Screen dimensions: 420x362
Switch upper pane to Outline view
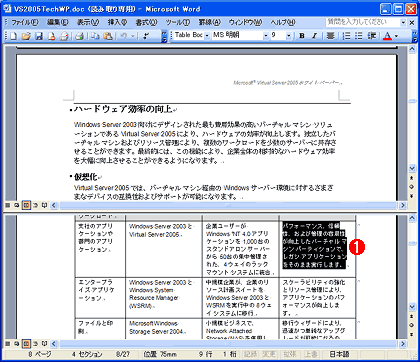36,205
